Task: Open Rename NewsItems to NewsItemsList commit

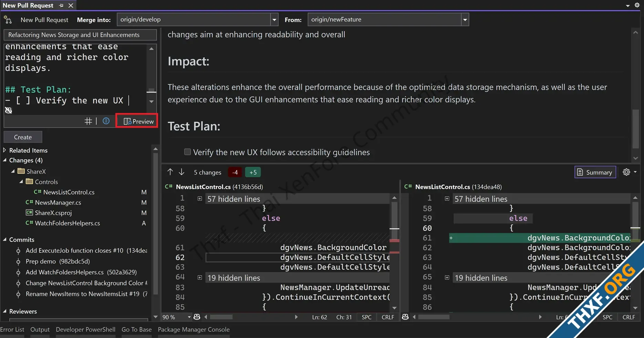Action: pyautogui.click(x=86, y=294)
